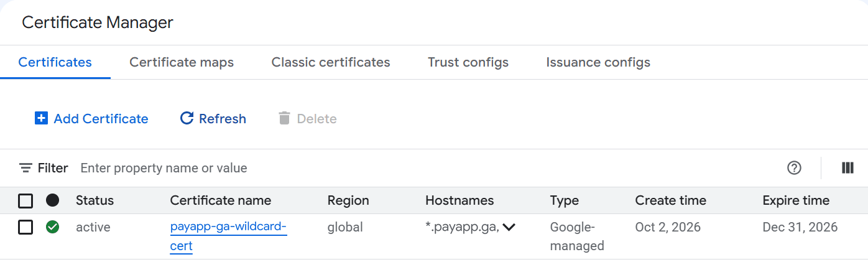868x262 pixels.
Task: Click the 'global' region cell
Action: pos(345,227)
